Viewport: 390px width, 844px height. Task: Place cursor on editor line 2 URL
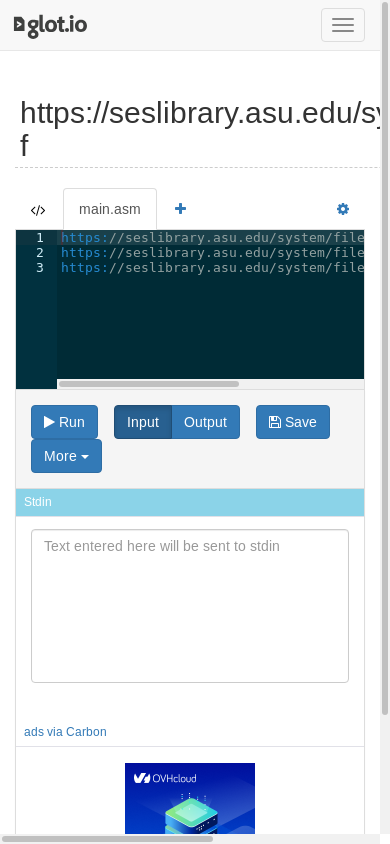pyautogui.click(x=212, y=252)
